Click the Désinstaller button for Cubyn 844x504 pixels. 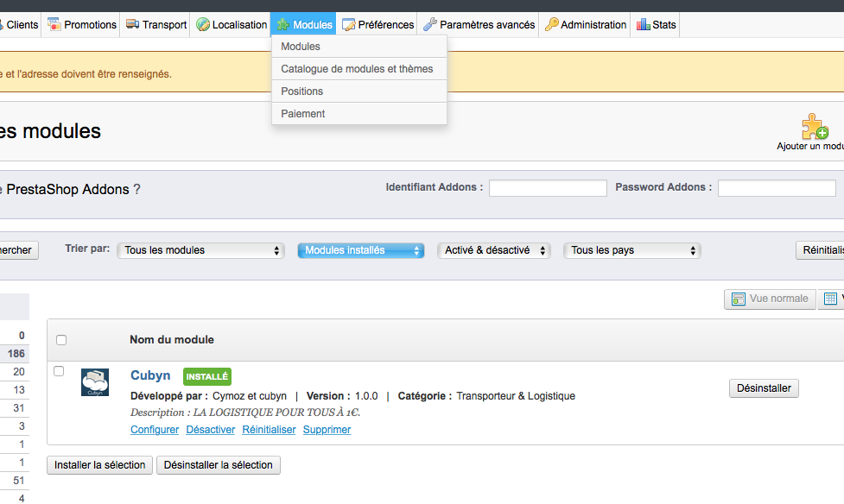tap(764, 388)
